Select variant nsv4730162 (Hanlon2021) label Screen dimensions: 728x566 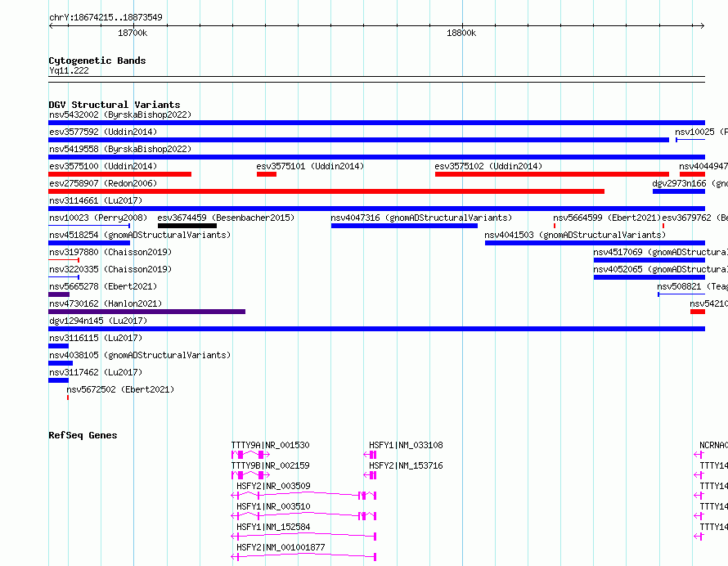tap(106, 303)
